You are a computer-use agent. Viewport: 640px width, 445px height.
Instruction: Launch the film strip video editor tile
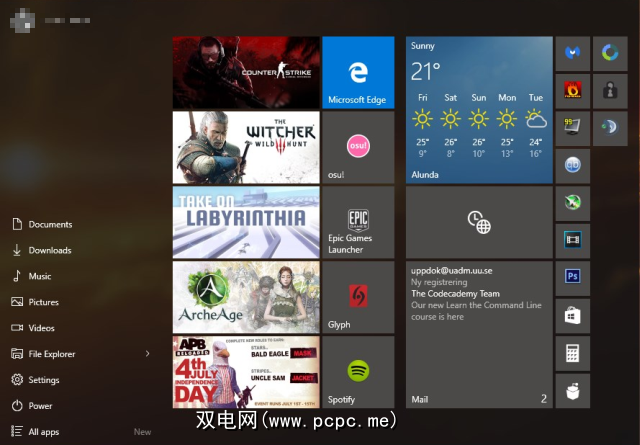573,241
